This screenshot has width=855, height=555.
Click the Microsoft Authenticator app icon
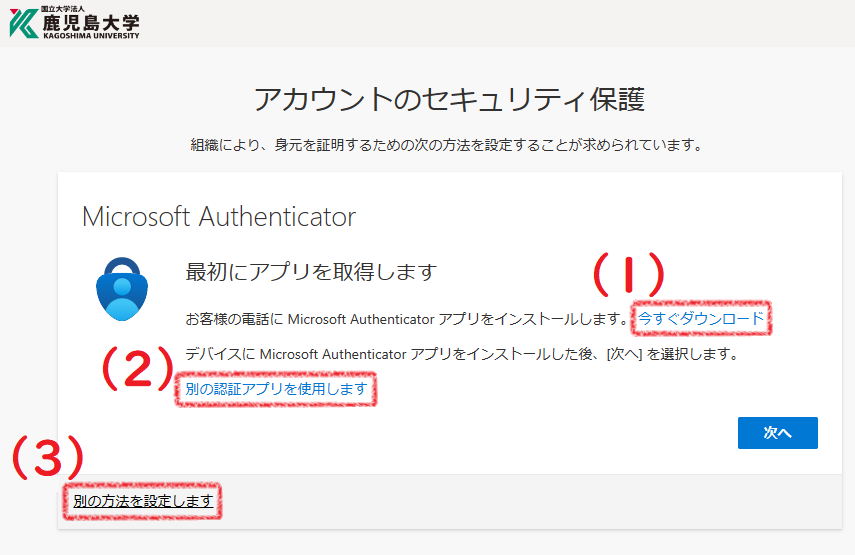[x=122, y=289]
